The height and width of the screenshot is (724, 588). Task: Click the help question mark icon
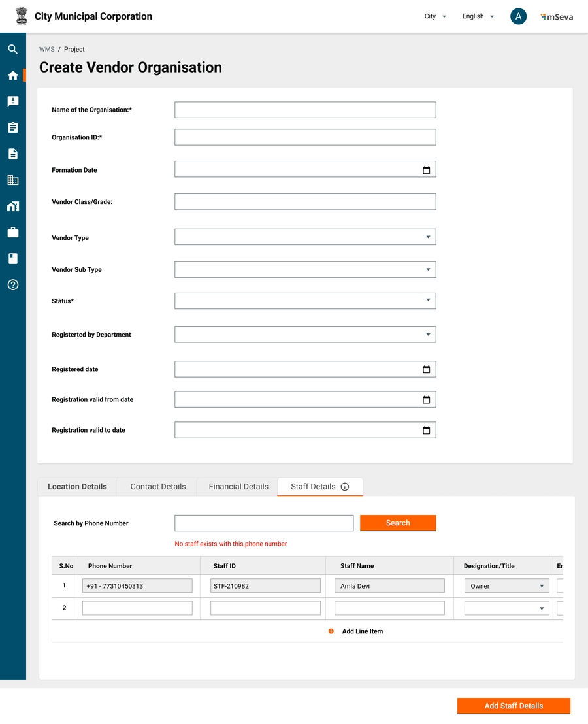tap(12, 285)
